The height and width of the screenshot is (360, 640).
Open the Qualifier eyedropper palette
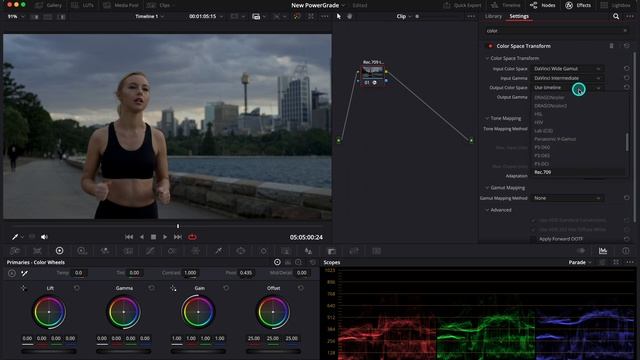pos(218,251)
